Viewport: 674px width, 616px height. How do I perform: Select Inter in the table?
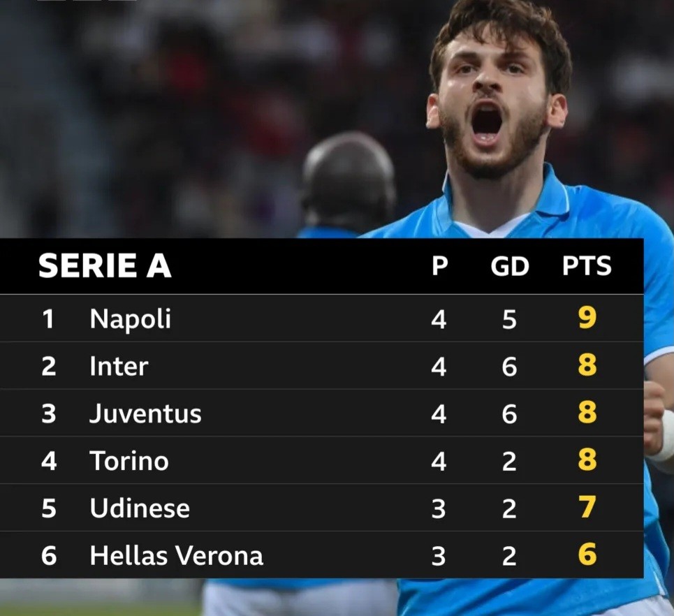(119, 367)
